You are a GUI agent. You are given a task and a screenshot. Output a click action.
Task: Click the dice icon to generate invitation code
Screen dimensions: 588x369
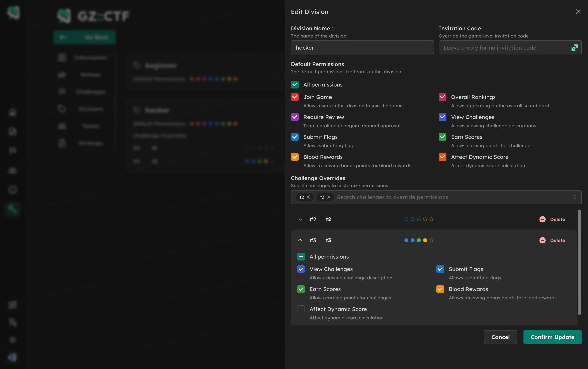click(574, 47)
